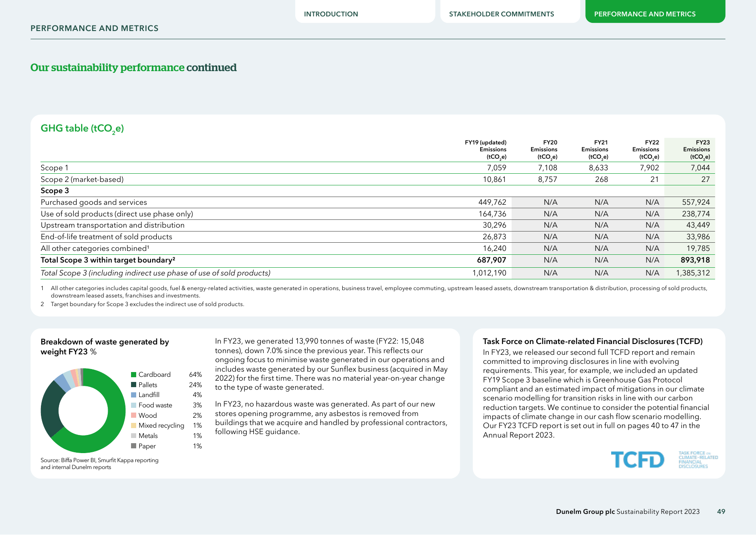This screenshot has width=756, height=535.
Task: Click the yellow Mixed recycling swatch
Action: coord(134,425)
